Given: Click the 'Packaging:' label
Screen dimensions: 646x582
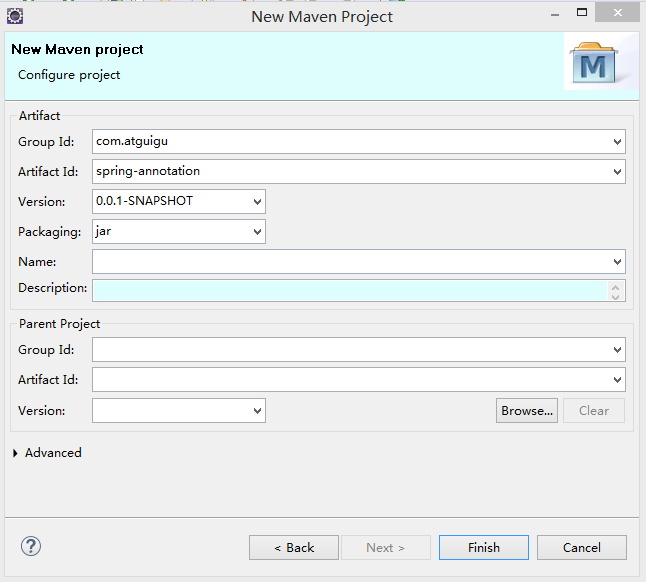Looking at the screenshot, I should pos(49,232).
